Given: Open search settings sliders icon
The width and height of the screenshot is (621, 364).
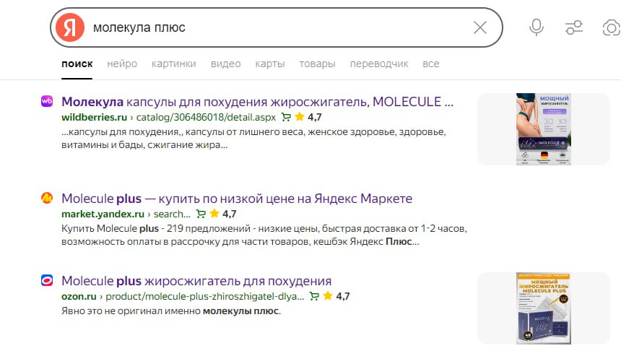Looking at the screenshot, I should pyautogui.click(x=574, y=27).
